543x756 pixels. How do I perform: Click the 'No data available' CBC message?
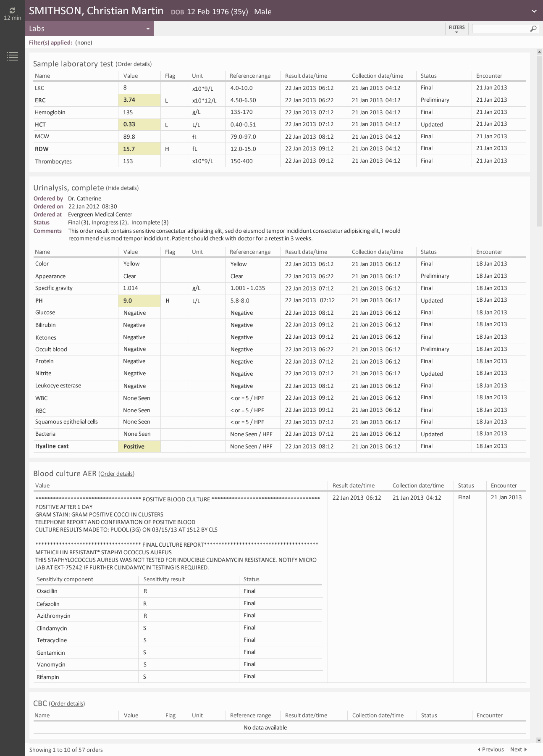coord(265,727)
